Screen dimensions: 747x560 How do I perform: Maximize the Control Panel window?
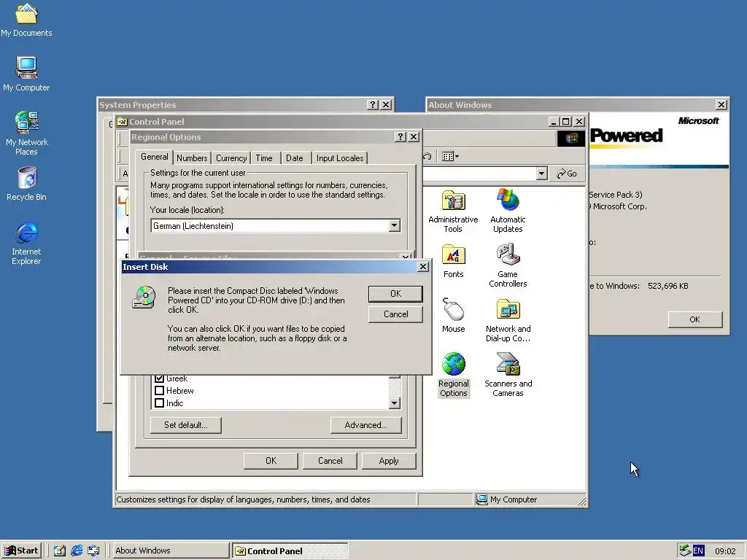point(566,122)
